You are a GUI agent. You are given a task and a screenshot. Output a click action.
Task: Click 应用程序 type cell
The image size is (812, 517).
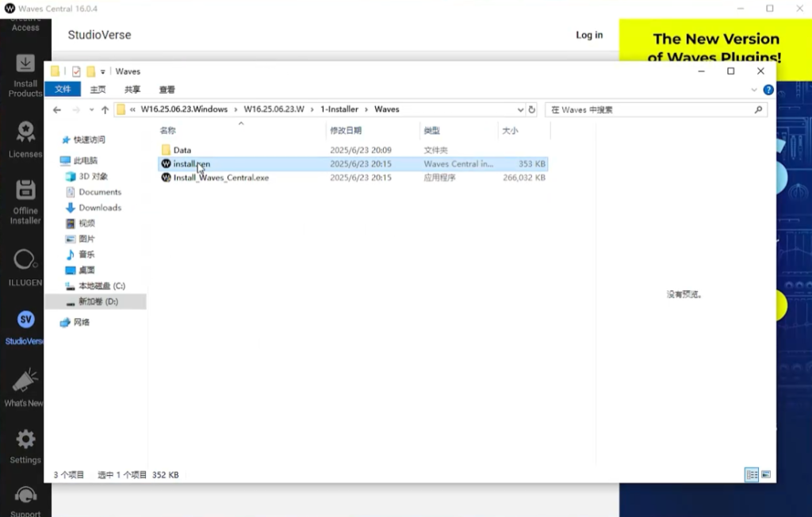(x=439, y=178)
